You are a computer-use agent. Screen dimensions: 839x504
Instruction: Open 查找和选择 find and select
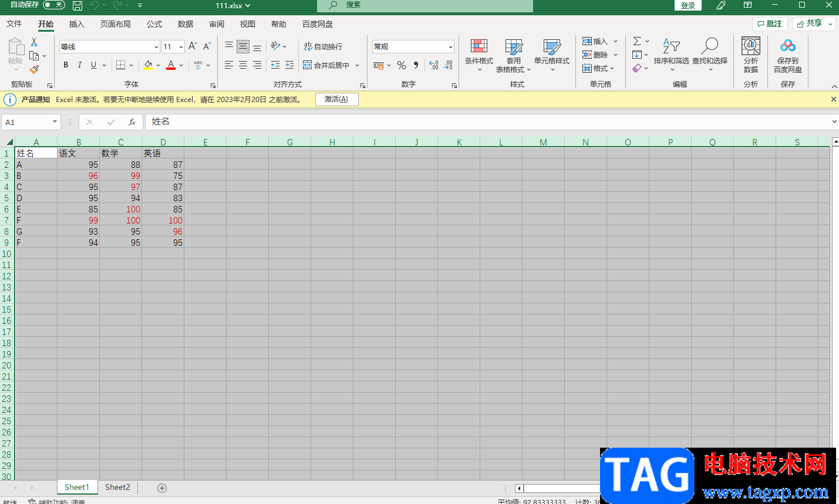click(710, 56)
